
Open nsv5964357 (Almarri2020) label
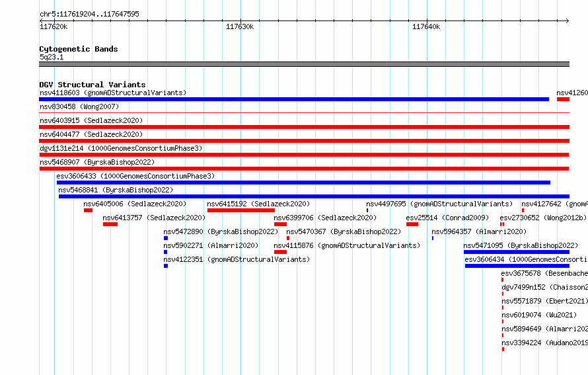[x=479, y=231]
